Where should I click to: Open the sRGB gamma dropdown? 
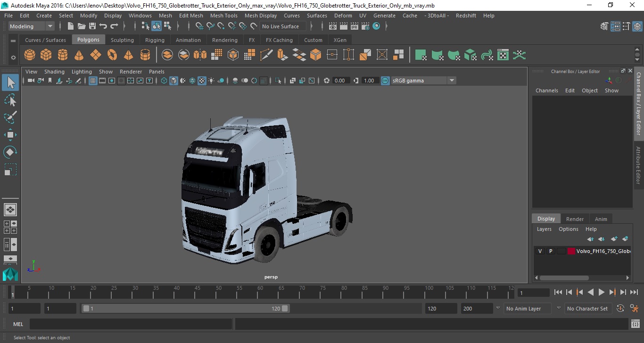pyautogui.click(x=424, y=81)
